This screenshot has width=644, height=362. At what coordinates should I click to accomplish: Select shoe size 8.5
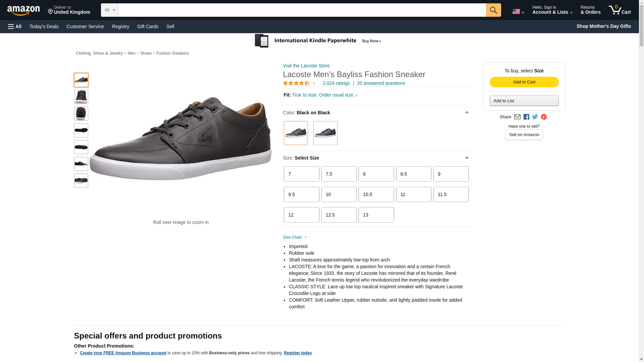413,174
